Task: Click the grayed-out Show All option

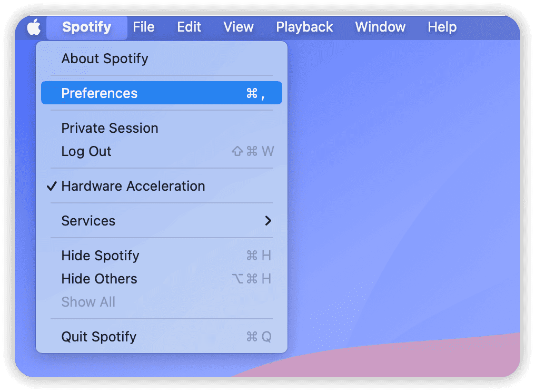Action: [x=88, y=302]
